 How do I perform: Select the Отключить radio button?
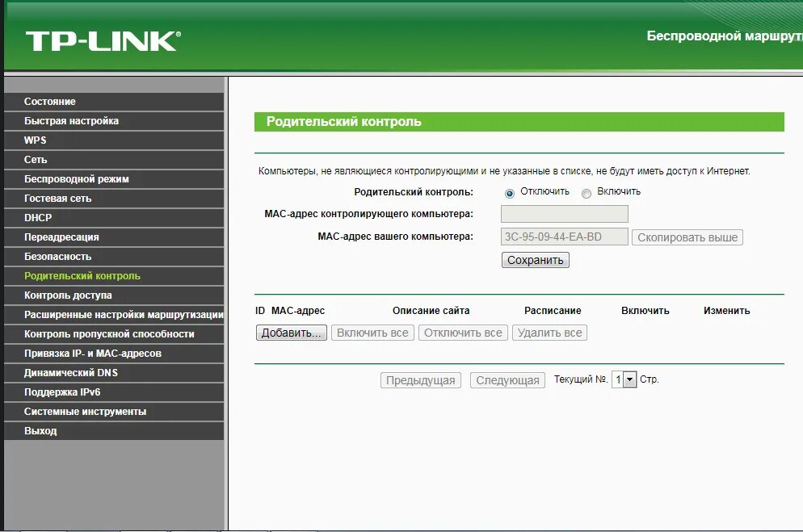(x=509, y=194)
